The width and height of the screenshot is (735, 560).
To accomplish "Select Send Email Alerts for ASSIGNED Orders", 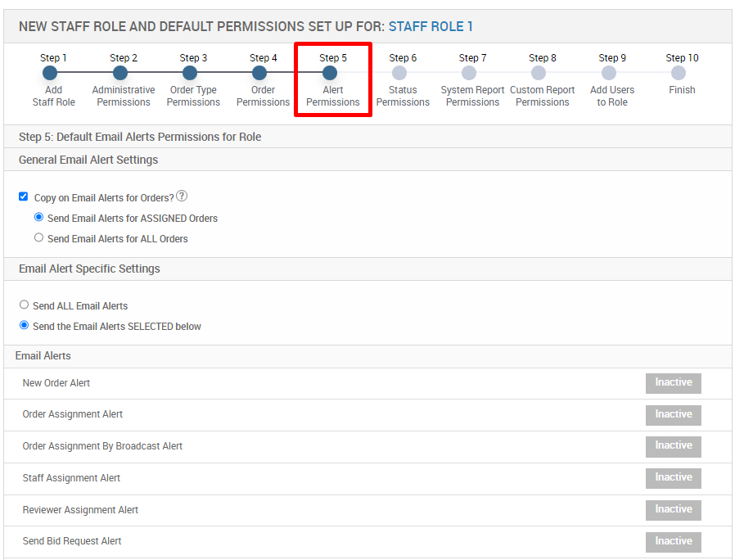I will click(38, 218).
